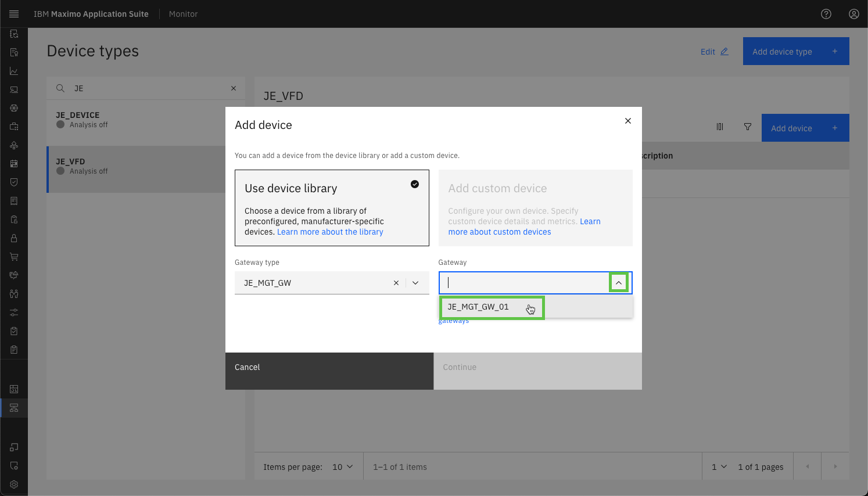Screen dimensions: 868x496
Task: Click the gear settings sidebar icon
Action: pos(14,484)
